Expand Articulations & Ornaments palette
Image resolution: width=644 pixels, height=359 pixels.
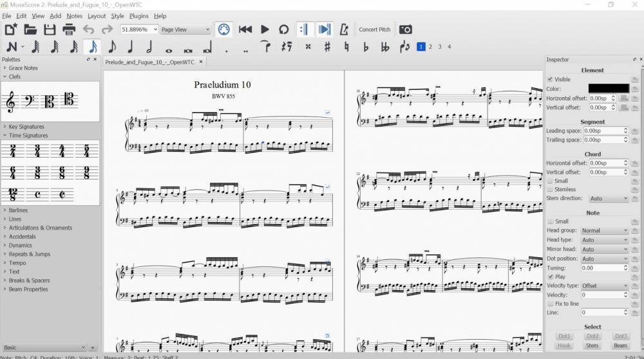pos(40,228)
